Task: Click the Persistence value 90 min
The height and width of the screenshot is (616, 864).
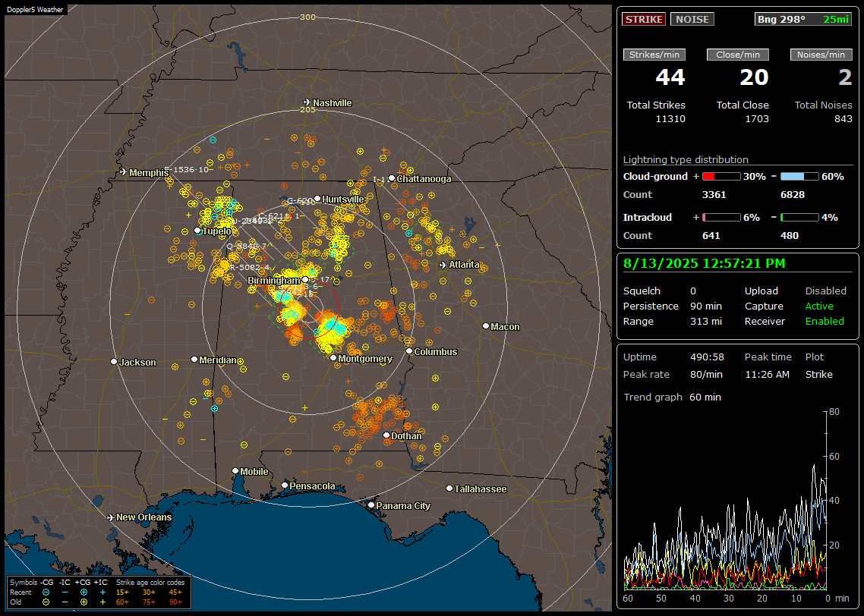Action: tap(706, 306)
